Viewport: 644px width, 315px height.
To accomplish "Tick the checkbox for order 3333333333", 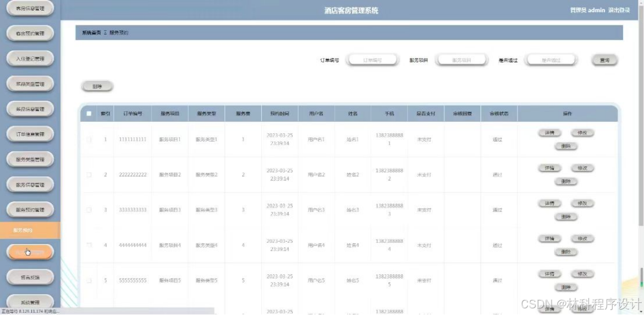I will click(x=89, y=210).
